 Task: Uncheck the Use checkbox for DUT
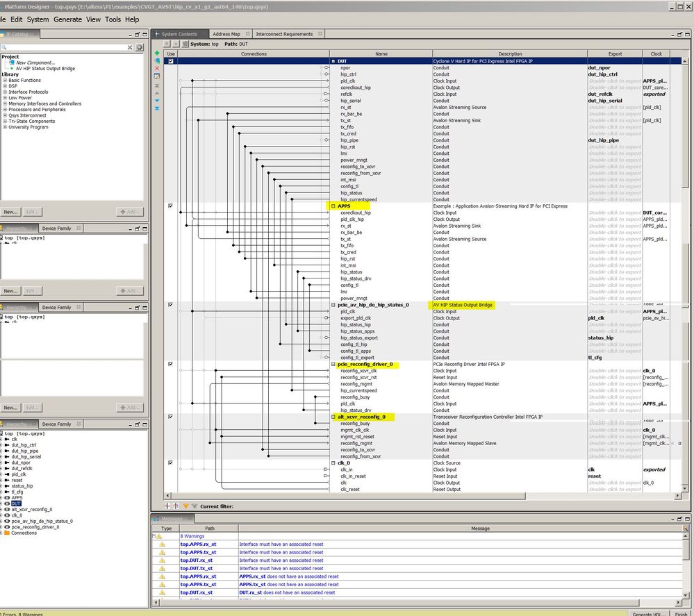[170, 61]
